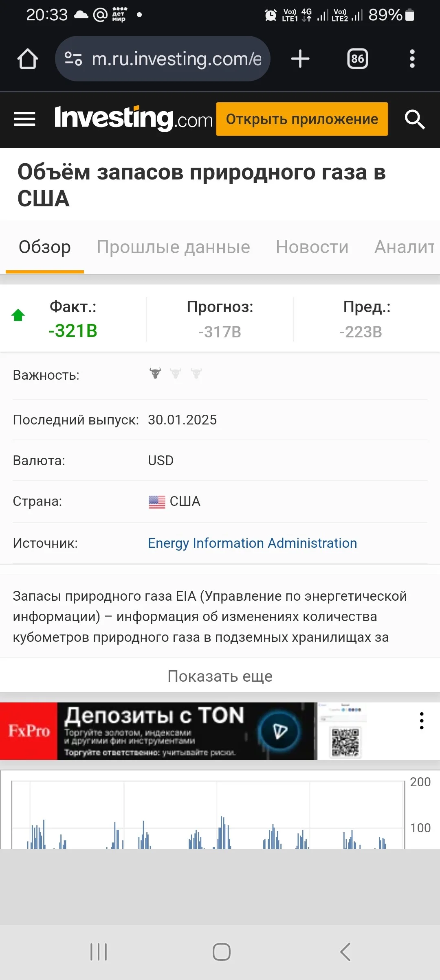Switch to Новости tab
The height and width of the screenshot is (980, 440).
point(312,247)
